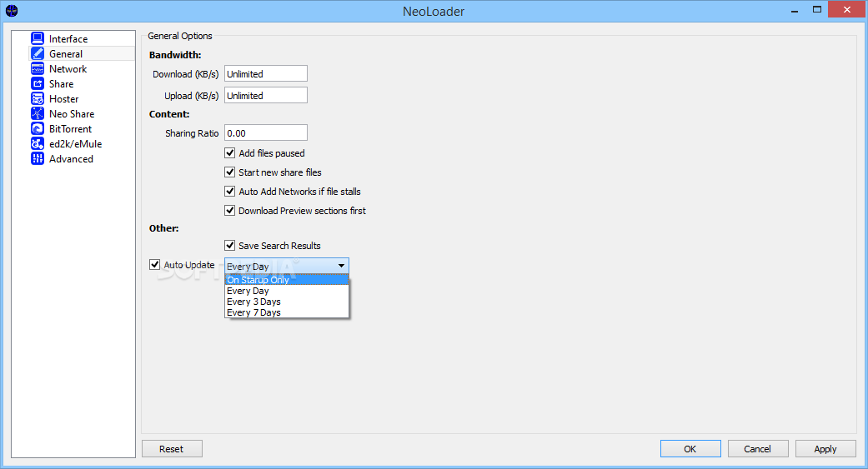This screenshot has height=469, width=868.
Task: Disable the Auto Update checkbox
Action: [x=155, y=264]
